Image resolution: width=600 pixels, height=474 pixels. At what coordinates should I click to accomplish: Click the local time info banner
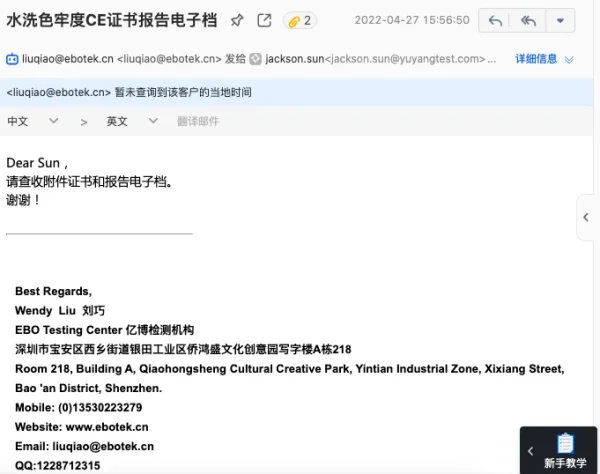128,92
